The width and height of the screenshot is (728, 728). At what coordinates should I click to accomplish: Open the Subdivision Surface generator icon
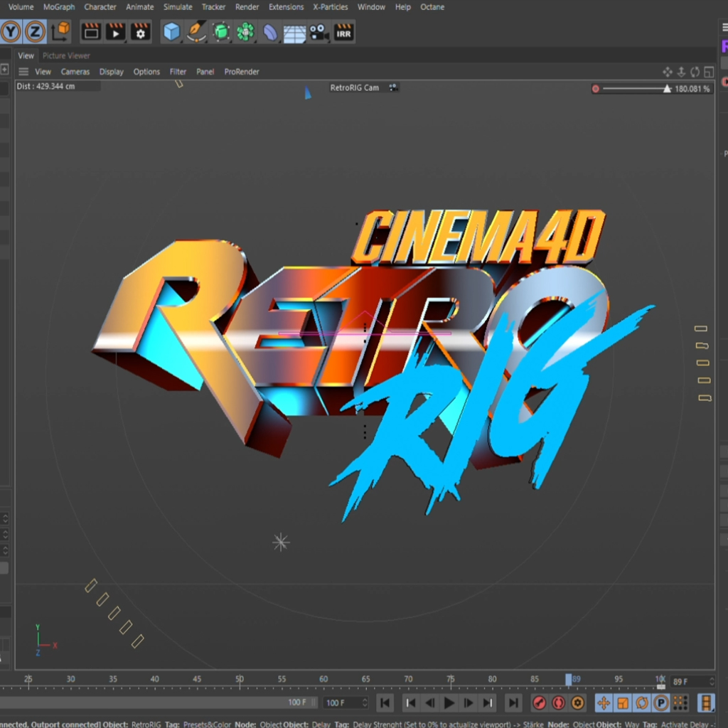(221, 31)
